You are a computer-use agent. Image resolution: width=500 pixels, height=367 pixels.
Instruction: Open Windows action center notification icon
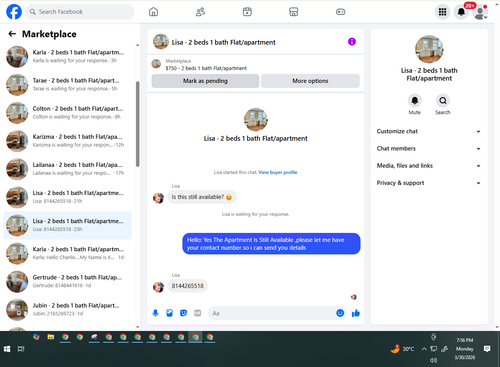pyautogui.click(x=487, y=349)
